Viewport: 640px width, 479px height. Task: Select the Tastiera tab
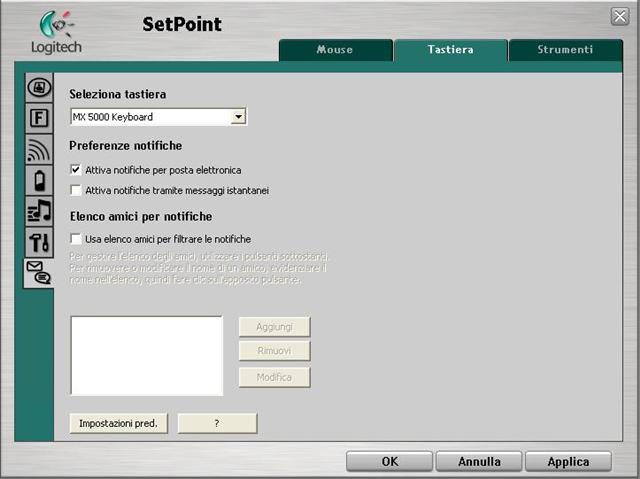tap(451, 50)
